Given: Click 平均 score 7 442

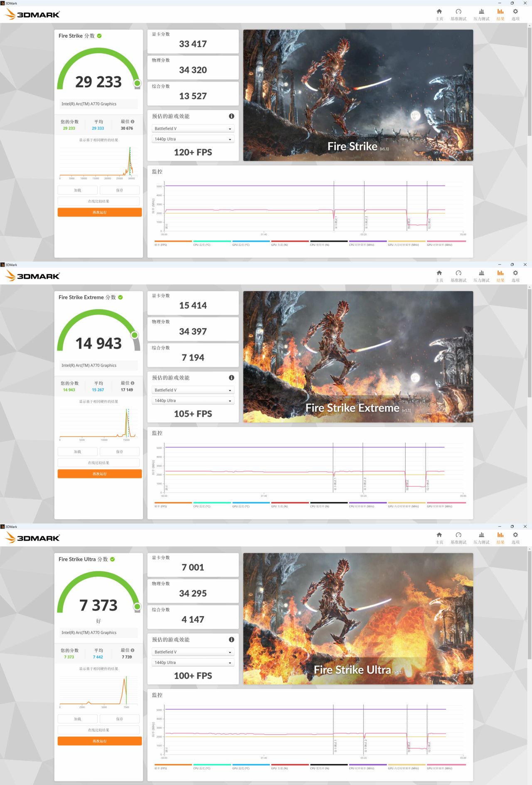Looking at the screenshot, I should (98, 657).
